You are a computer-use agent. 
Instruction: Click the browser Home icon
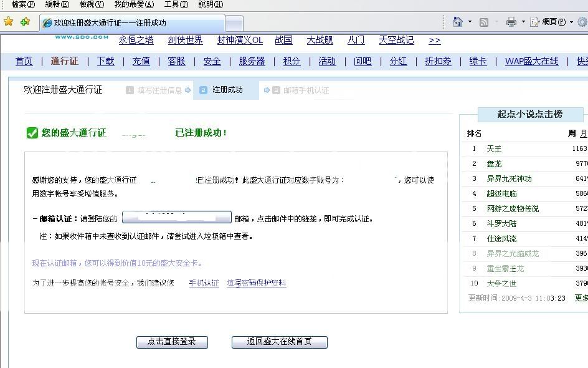click(x=458, y=22)
